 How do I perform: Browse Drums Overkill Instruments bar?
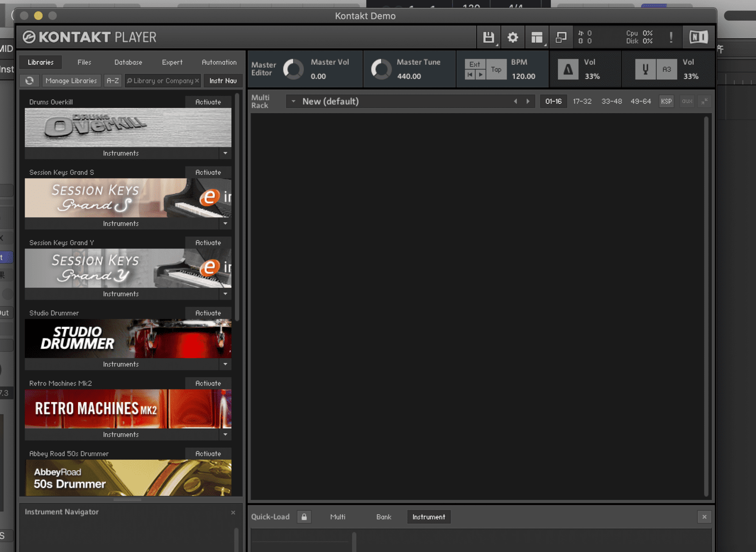pos(121,154)
